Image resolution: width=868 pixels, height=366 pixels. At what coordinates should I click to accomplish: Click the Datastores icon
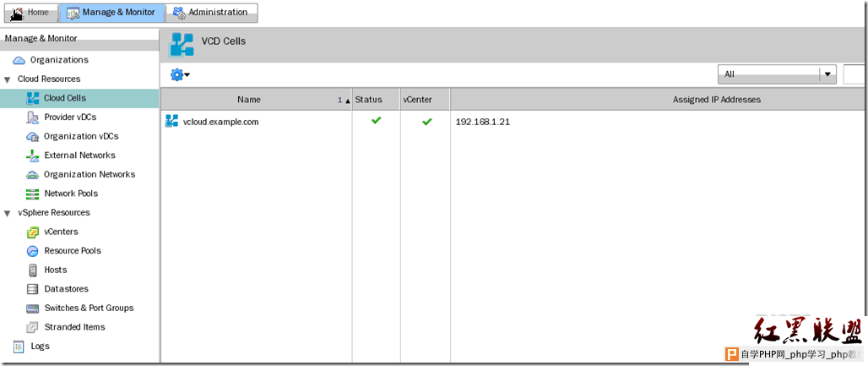[x=33, y=289]
